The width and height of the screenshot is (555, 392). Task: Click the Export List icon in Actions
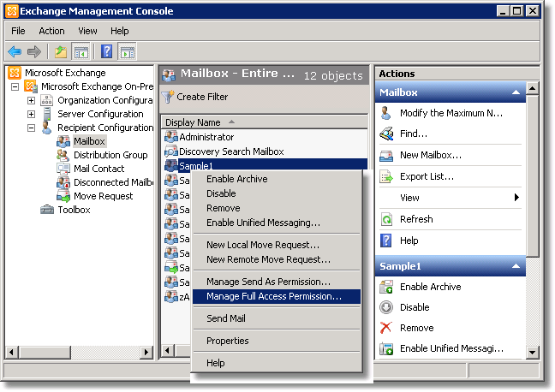click(x=386, y=176)
